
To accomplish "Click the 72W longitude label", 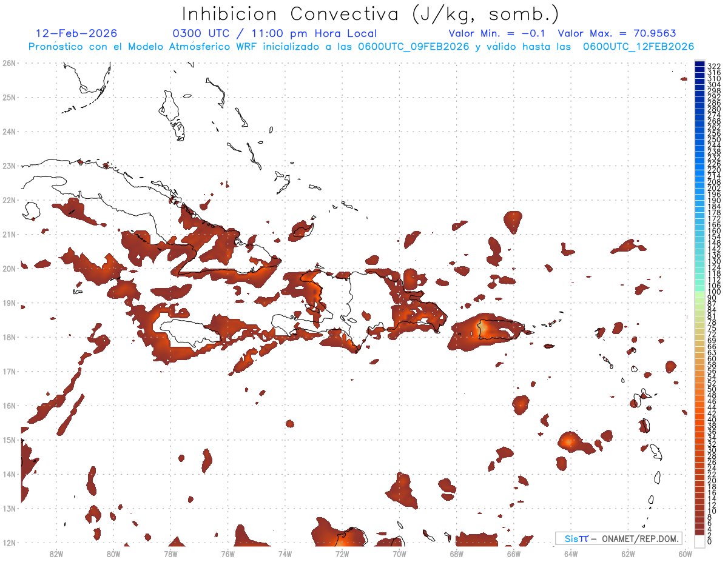I will click(342, 554).
